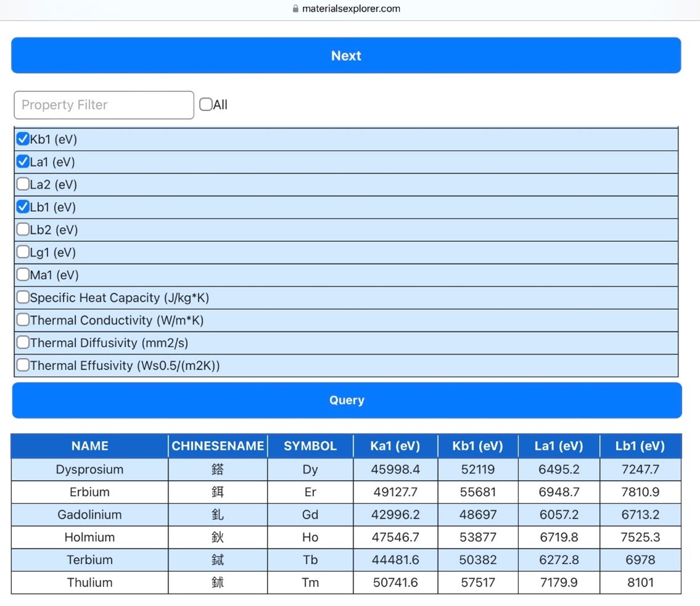Viewport: 700px width, 606px height.
Task: Click the Query button
Action: click(x=347, y=400)
